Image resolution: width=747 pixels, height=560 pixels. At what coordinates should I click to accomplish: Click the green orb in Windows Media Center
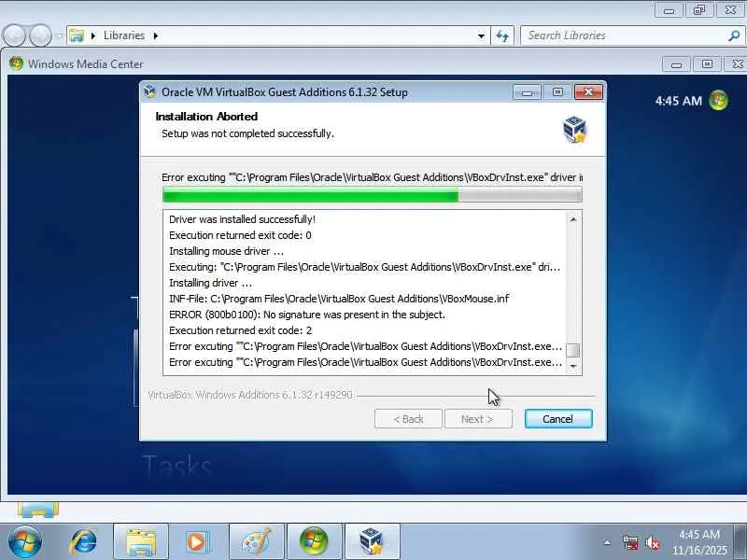(718, 101)
